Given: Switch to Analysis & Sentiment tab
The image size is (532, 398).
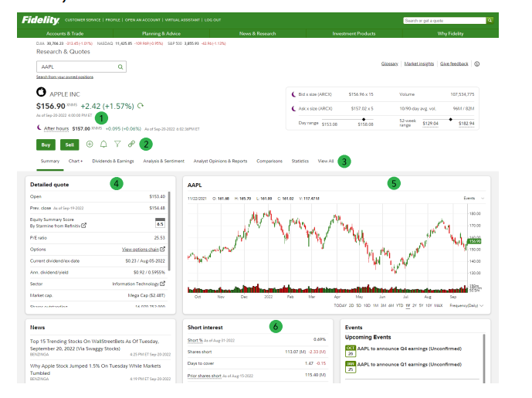Looking at the screenshot, I should click(x=164, y=161).
